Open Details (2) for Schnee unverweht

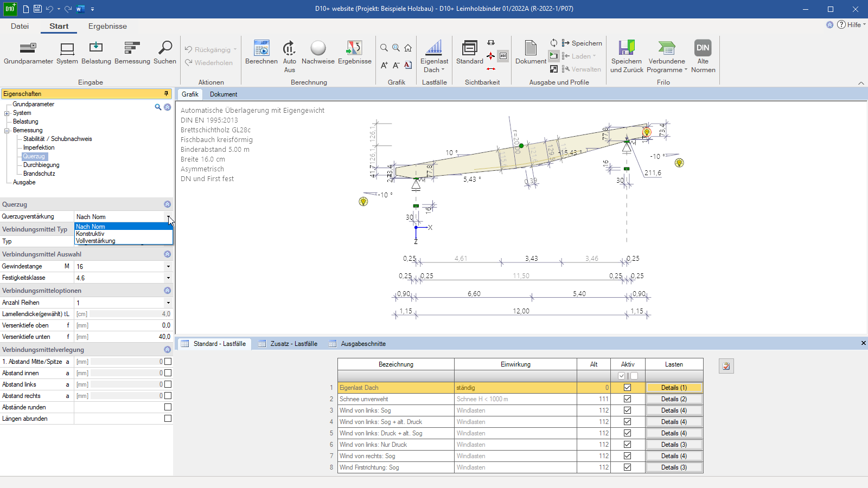coord(674,399)
